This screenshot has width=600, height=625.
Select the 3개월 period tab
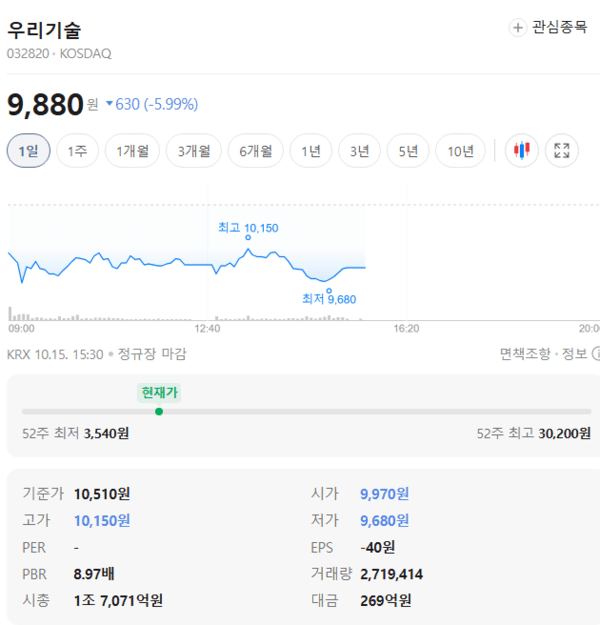(x=194, y=151)
